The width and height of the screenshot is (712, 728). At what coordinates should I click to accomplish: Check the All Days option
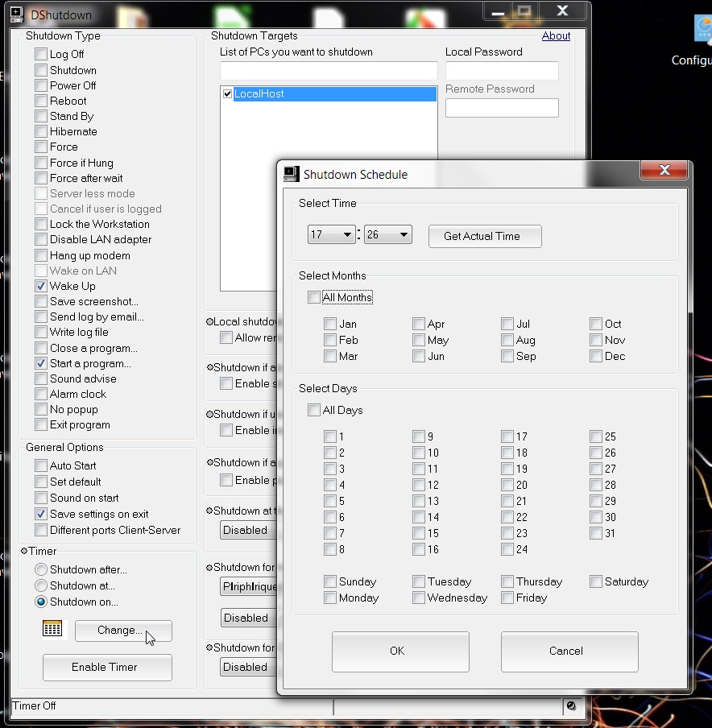(314, 411)
